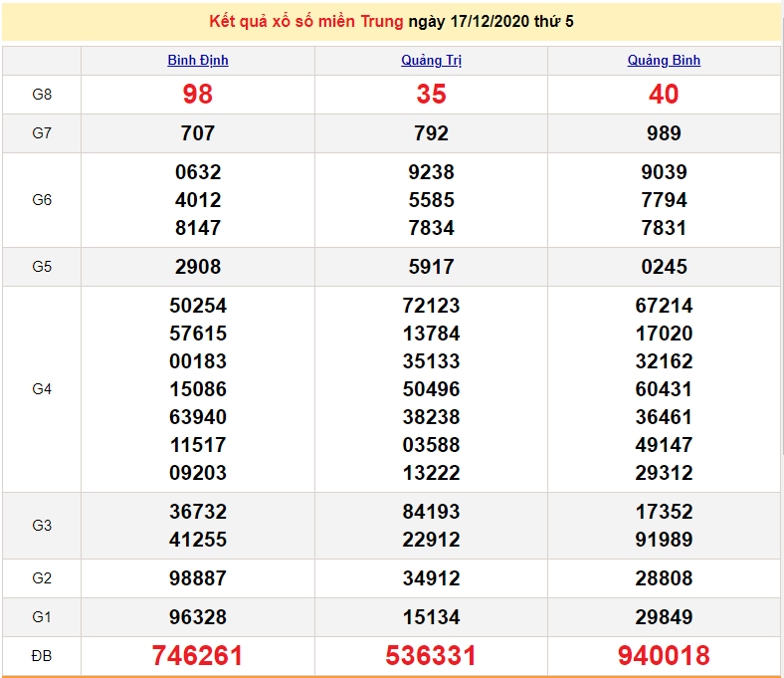This screenshot has width=784, height=678.
Task: Click the ĐB special prize row label
Action: (x=42, y=656)
